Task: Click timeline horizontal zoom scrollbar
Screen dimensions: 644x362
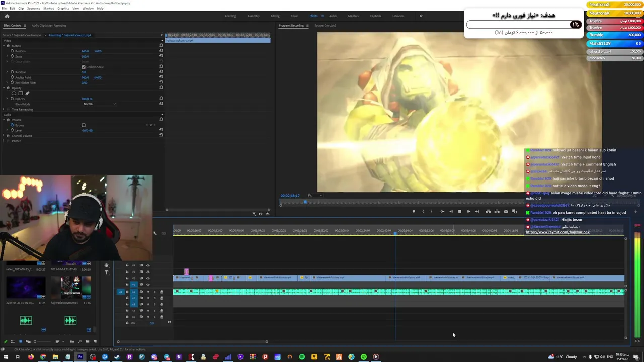Action: pyautogui.click(x=192, y=342)
